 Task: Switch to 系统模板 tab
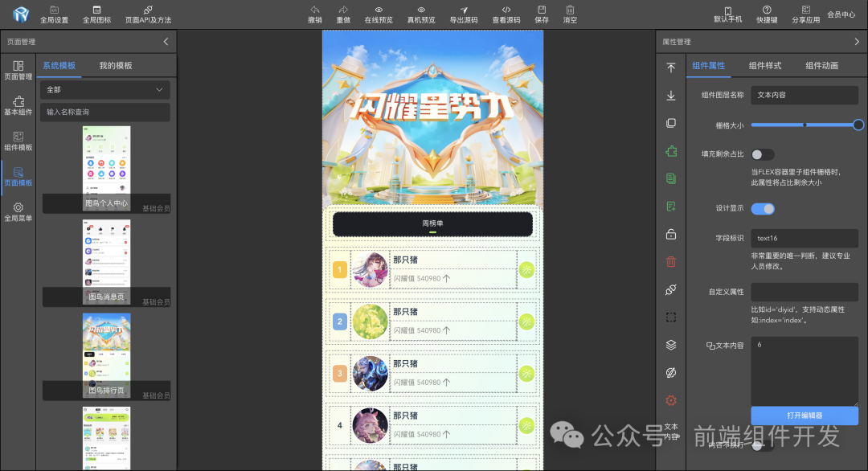(x=59, y=65)
